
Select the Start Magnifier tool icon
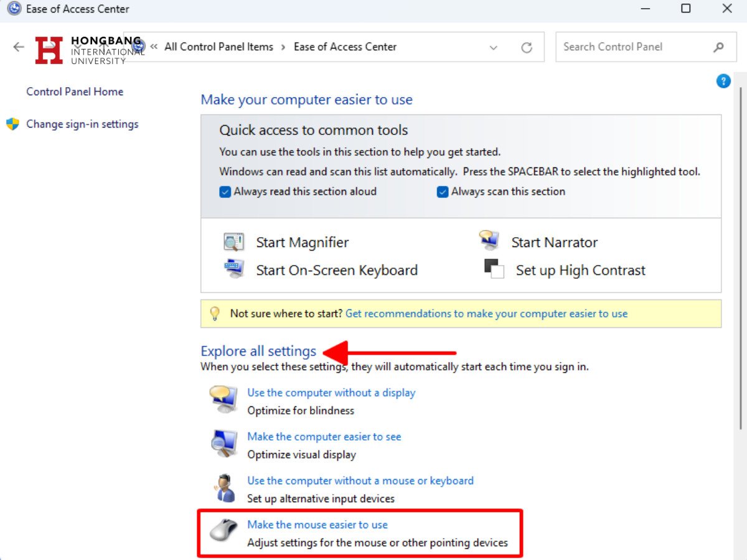(x=233, y=241)
